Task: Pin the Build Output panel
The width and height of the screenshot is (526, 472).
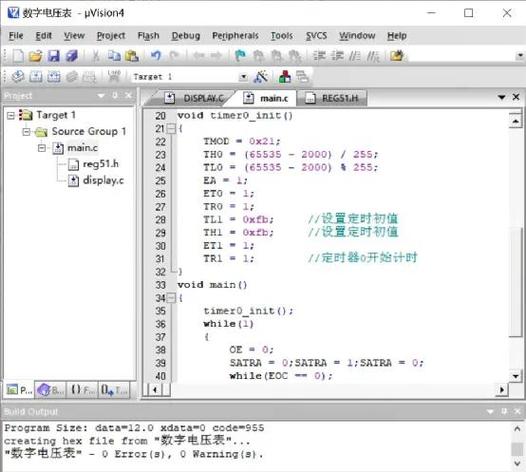Action: pyautogui.click(x=504, y=411)
